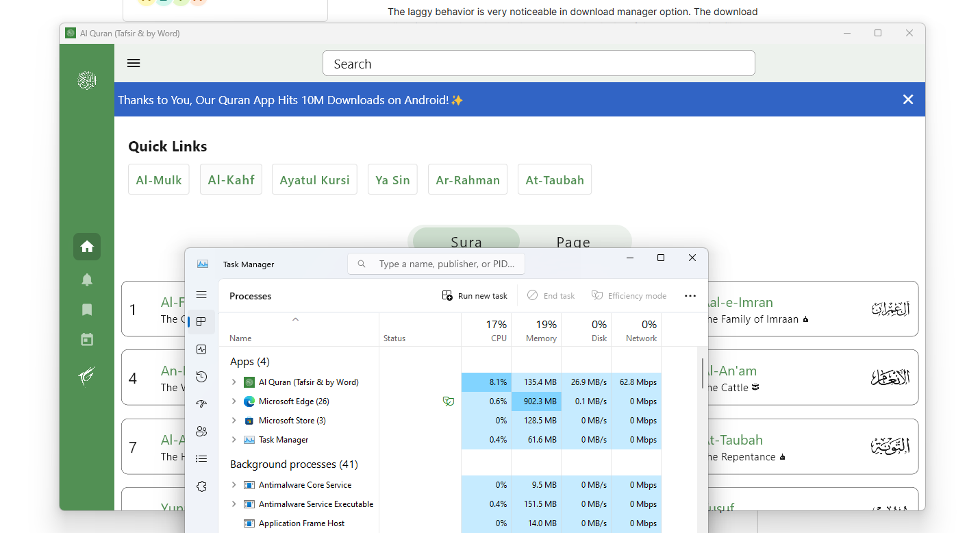This screenshot has width=980, height=533.
Task: Open the Details page in Task Manager
Action: click(201, 459)
